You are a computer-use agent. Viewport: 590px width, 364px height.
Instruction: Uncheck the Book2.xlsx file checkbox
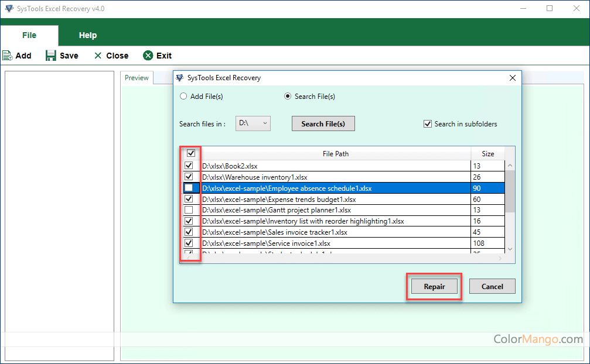click(x=189, y=166)
